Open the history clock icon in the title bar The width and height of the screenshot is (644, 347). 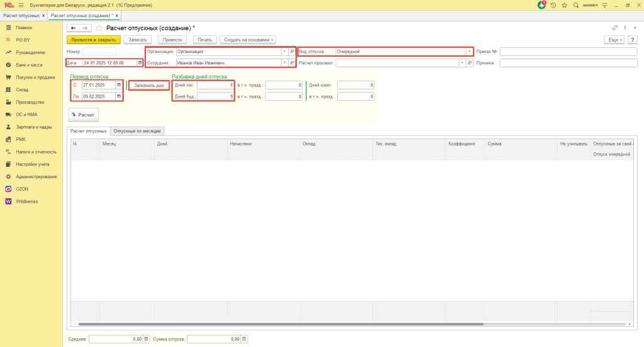point(553,5)
